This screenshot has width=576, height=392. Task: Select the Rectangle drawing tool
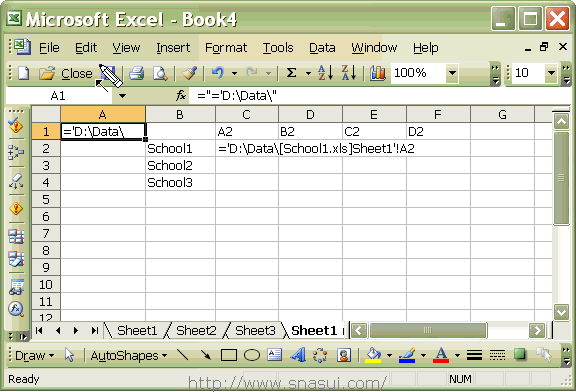(228, 355)
